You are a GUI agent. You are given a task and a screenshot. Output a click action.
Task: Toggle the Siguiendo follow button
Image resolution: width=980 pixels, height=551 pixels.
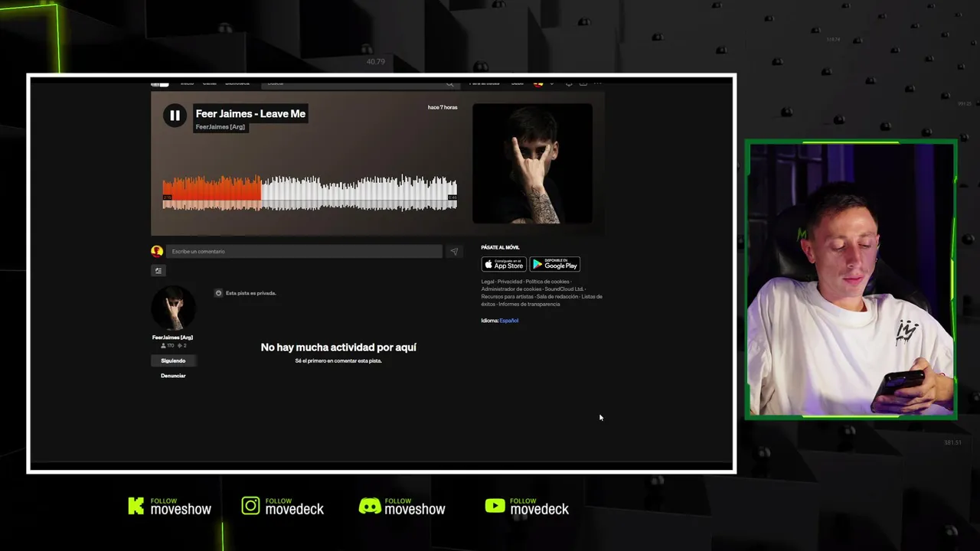pos(173,360)
